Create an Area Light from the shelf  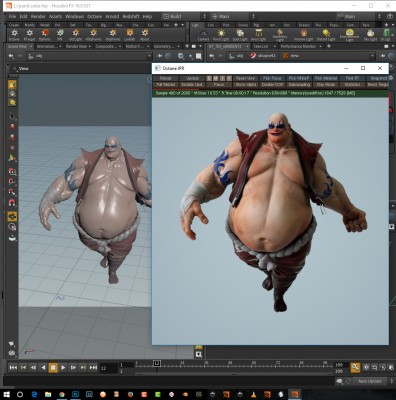258,33
